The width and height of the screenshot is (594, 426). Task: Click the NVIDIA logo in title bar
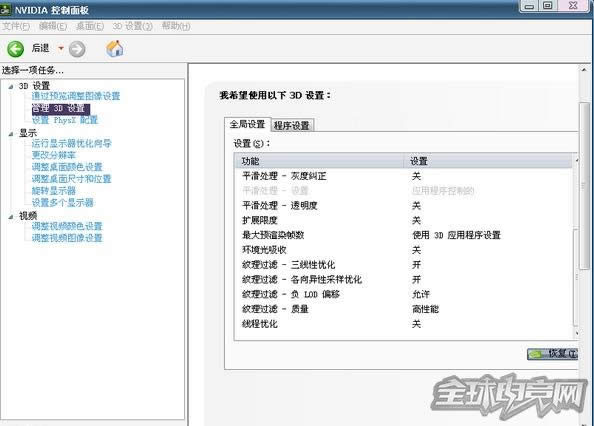[x=5, y=10]
